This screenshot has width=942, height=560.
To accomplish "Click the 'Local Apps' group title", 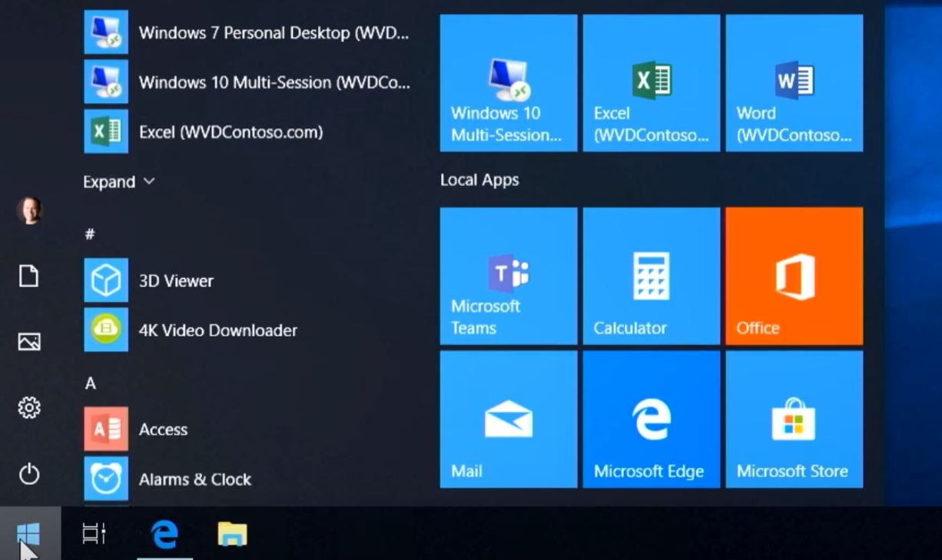I will (479, 180).
